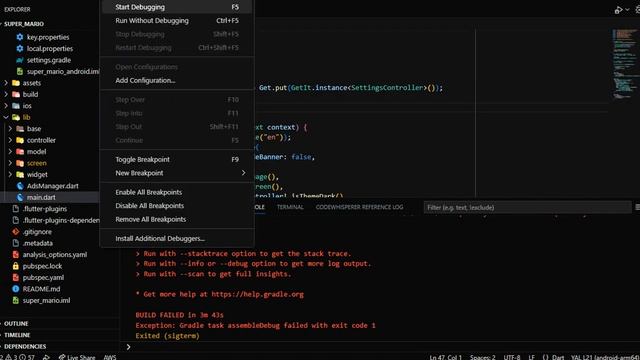The height and width of the screenshot is (360, 640).
Task: Click the model folder icon
Action: tap(20, 151)
